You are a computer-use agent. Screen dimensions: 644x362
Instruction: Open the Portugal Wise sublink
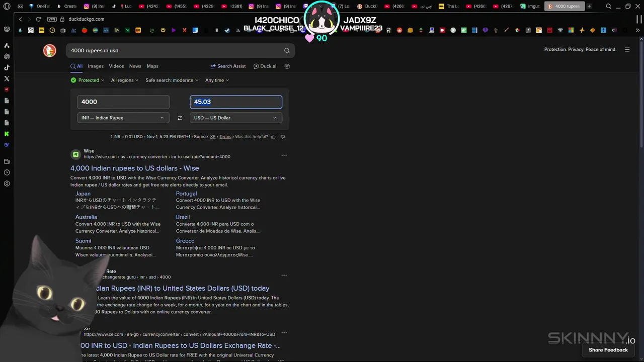pos(186,194)
